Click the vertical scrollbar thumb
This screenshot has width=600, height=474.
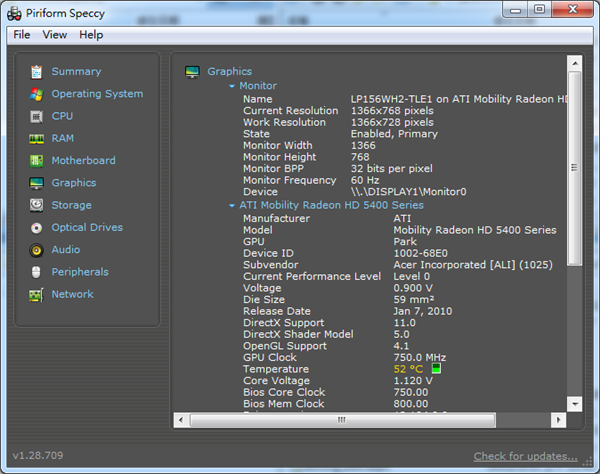click(575, 168)
